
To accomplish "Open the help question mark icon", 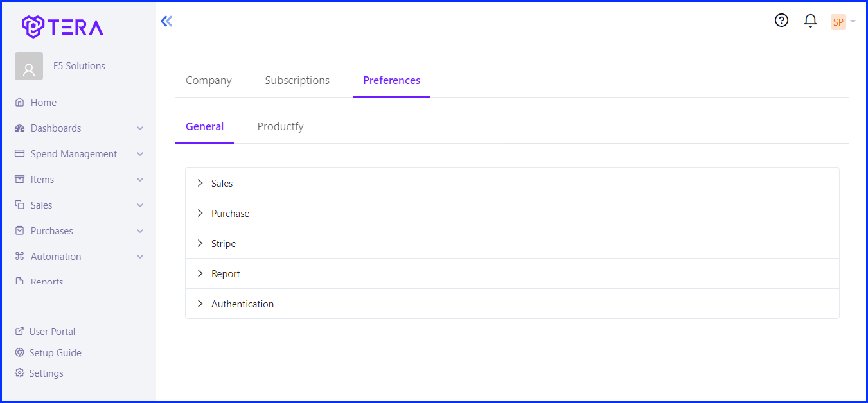I will tap(781, 21).
